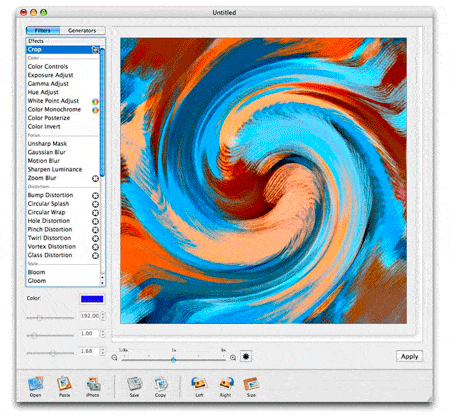This screenshot has width=450, height=415.
Task: Click the swirl image preview
Action: point(263,180)
